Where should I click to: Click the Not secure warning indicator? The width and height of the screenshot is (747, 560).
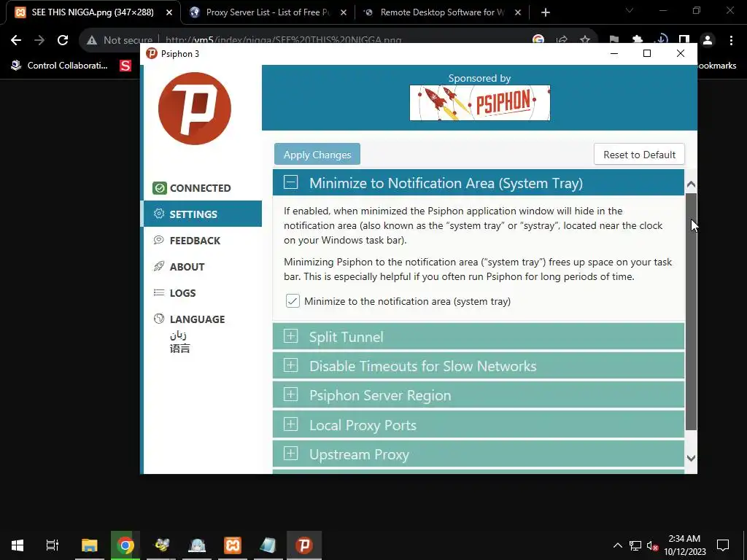click(x=119, y=41)
